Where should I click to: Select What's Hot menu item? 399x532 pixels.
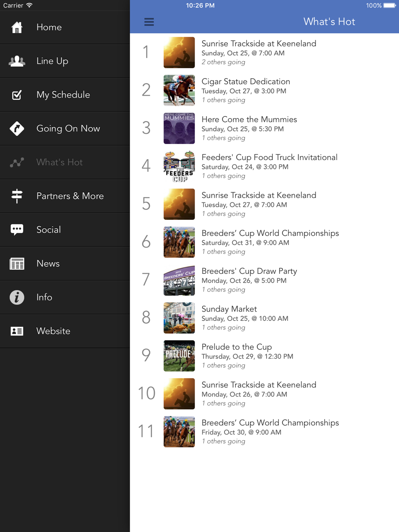pyautogui.click(x=65, y=162)
